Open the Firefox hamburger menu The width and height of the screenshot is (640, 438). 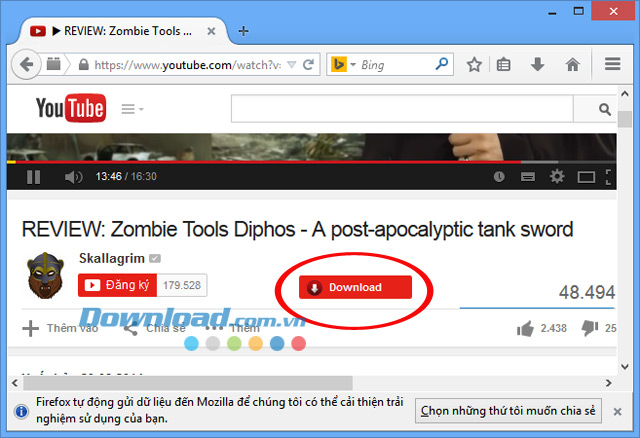pyautogui.click(x=613, y=64)
